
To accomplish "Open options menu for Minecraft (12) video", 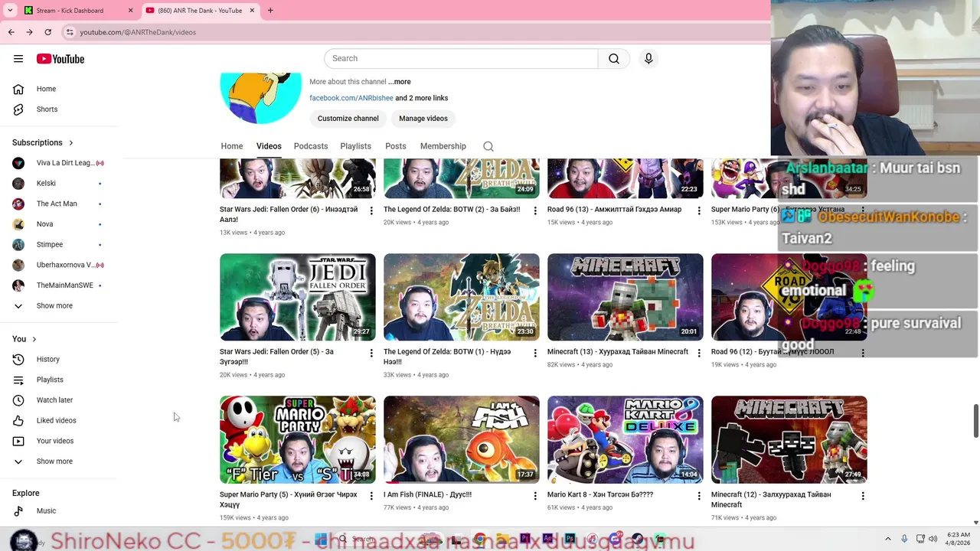I will [x=863, y=496].
